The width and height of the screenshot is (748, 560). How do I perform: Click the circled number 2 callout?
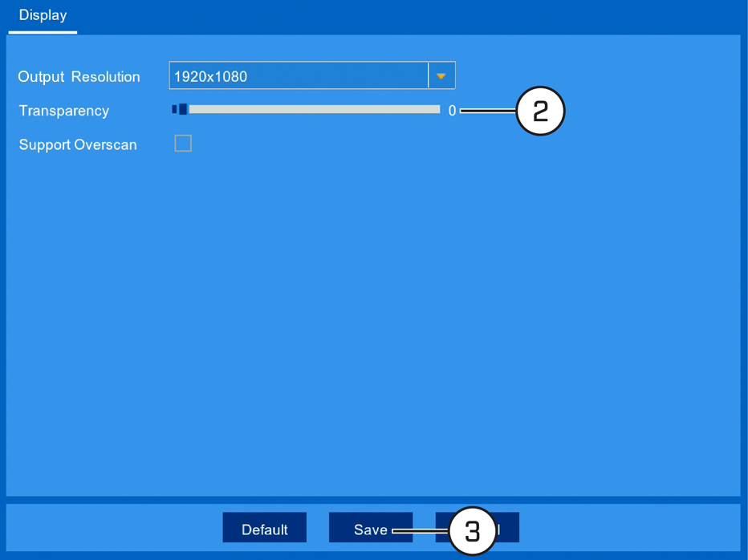tap(540, 111)
